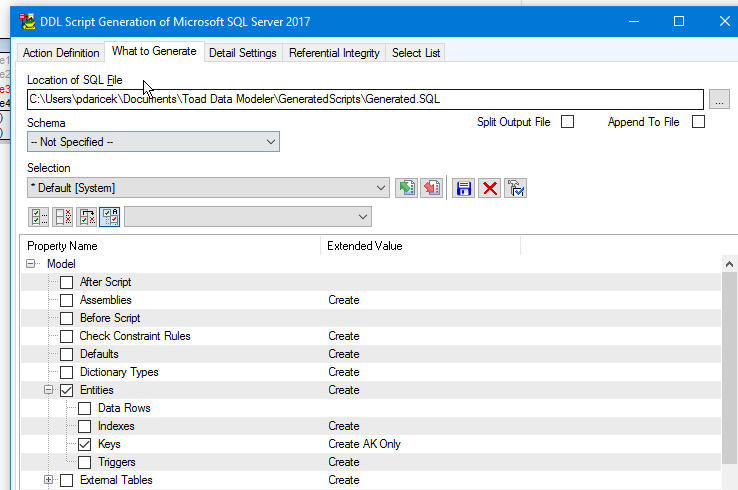
Task: Select the Model root label
Action: pos(61,264)
